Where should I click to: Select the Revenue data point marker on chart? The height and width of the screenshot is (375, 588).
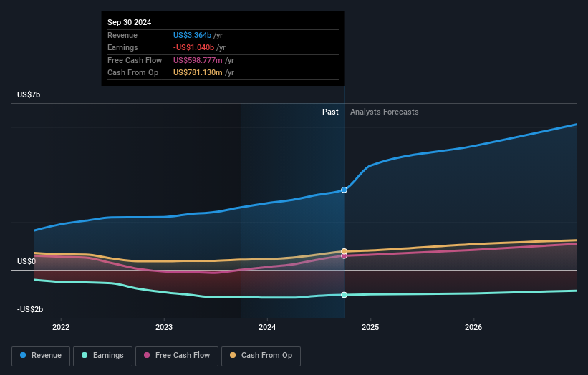344,190
